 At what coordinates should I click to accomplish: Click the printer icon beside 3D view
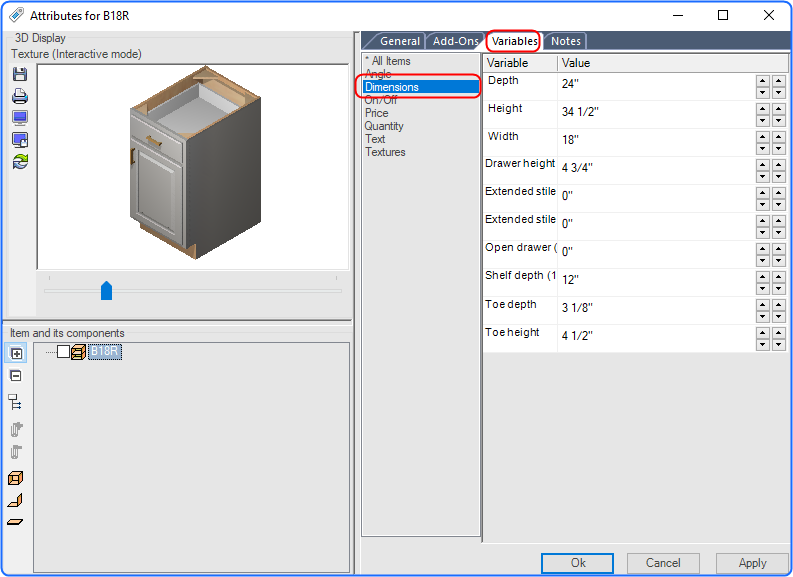[20, 96]
